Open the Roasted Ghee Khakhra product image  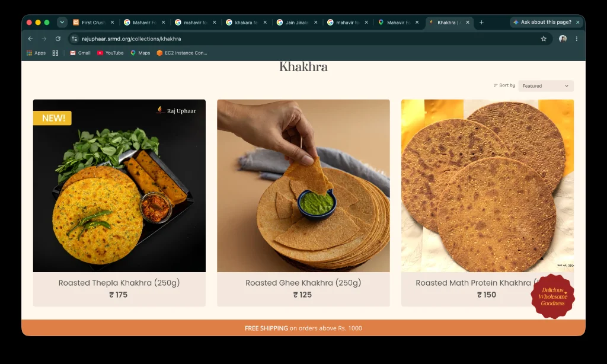pos(303,186)
